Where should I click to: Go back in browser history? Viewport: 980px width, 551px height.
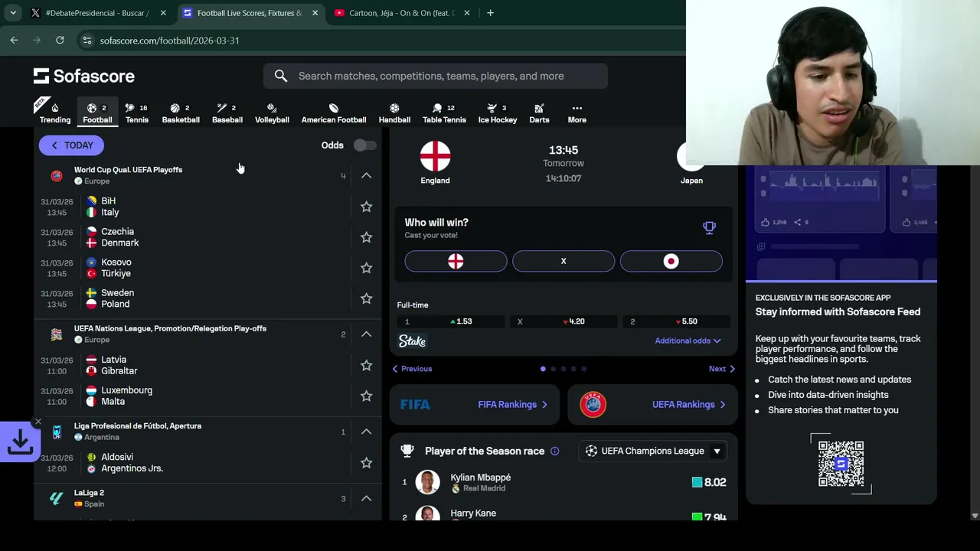tap(14, 40)
